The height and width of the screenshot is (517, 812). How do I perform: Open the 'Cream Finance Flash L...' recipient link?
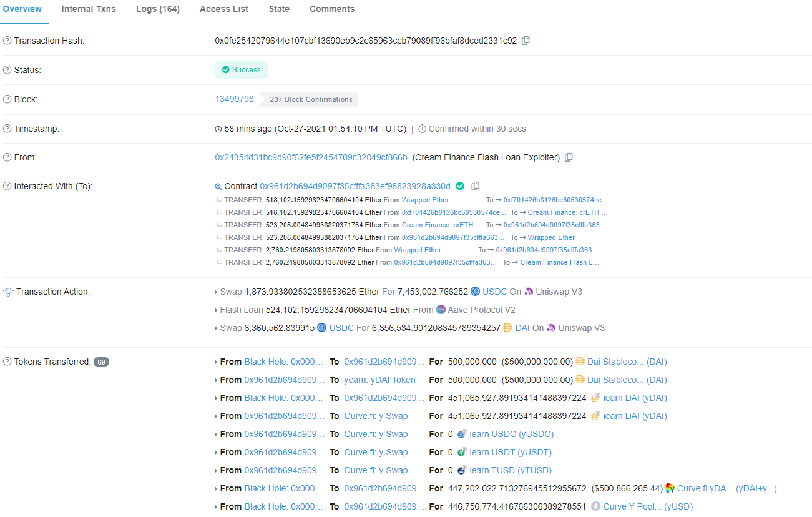[x=559, y=263]
